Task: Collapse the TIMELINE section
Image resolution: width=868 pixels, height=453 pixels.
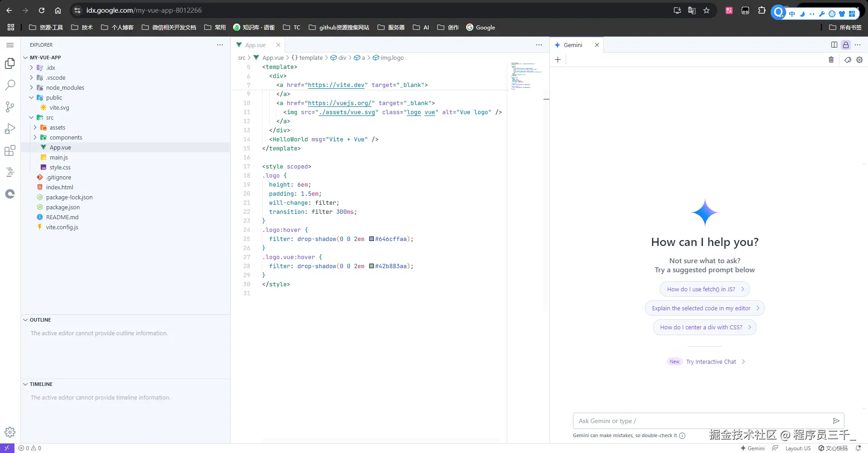Action: click(x=26, y=384)
